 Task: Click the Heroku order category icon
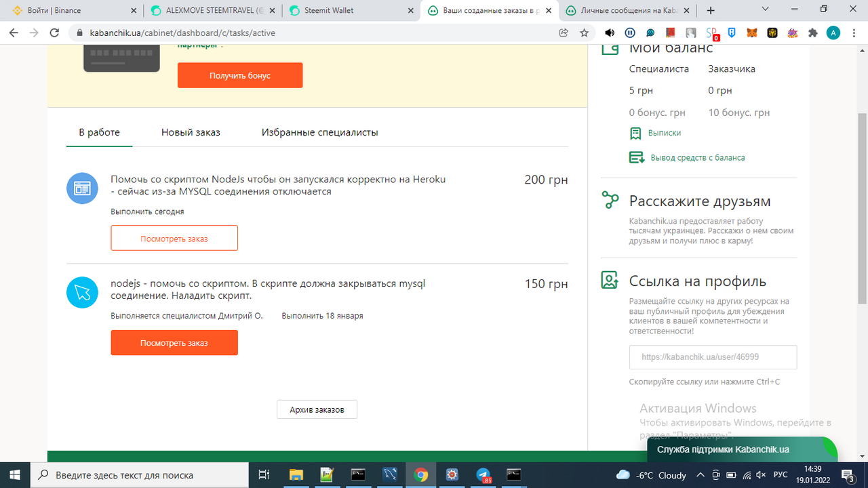82,188
